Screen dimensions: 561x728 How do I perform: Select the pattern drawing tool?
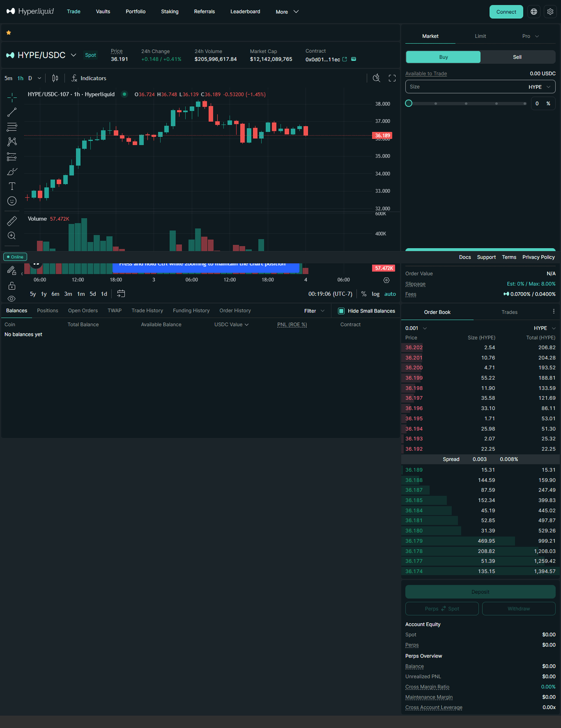click(x=12, y=141)
